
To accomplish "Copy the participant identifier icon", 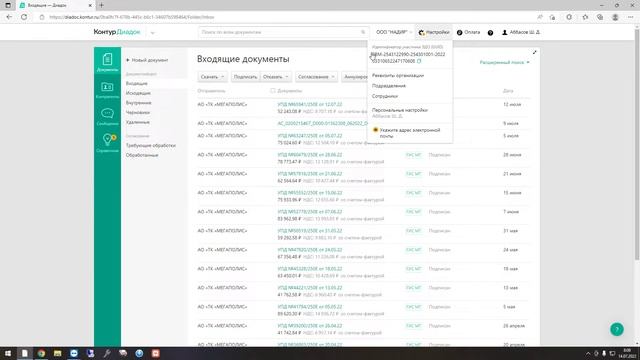I will pyautogui.click(x=419, y=61).
